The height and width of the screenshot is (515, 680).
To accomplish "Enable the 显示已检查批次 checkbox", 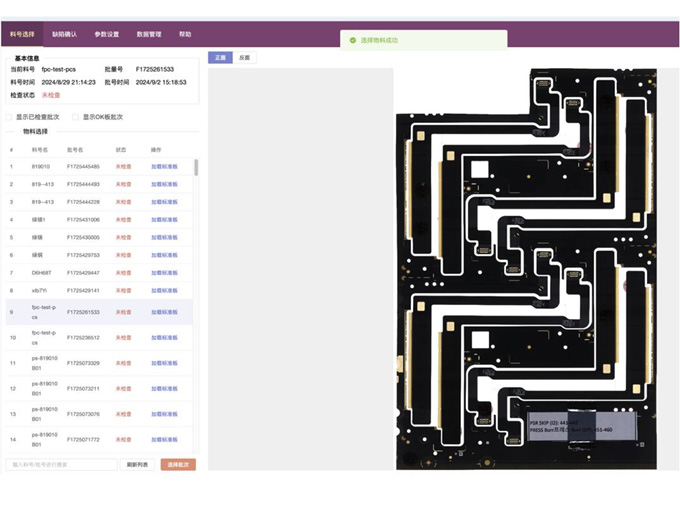I will pos(10,117).
